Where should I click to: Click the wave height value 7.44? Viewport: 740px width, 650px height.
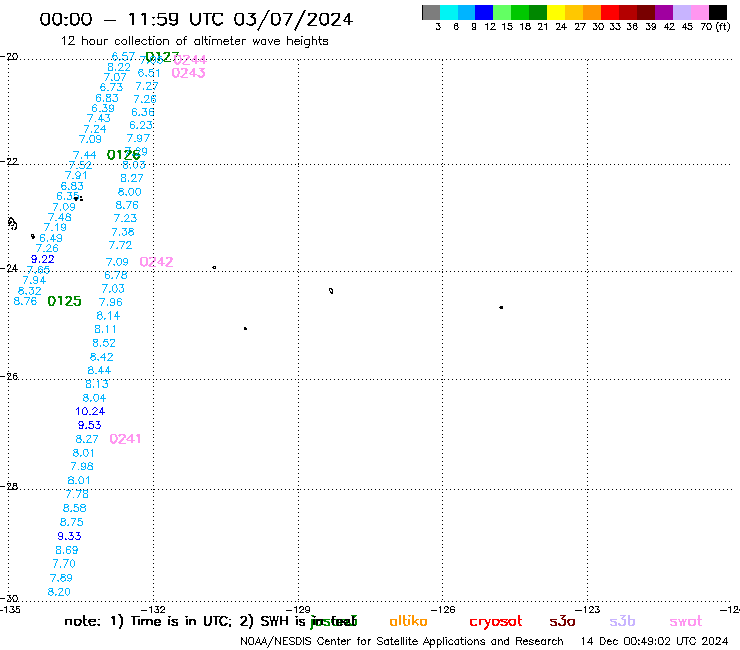[x=84, y=155]
